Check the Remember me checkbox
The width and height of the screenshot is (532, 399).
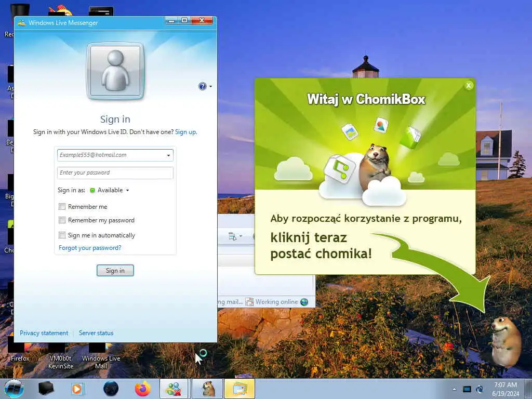pos(62,207)
